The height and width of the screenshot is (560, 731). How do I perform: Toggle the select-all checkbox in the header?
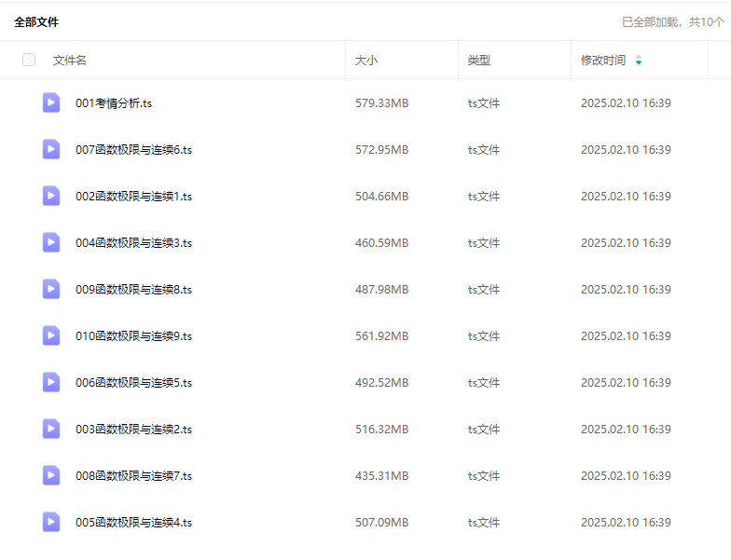pyautogui.click(x=29, y=60)
